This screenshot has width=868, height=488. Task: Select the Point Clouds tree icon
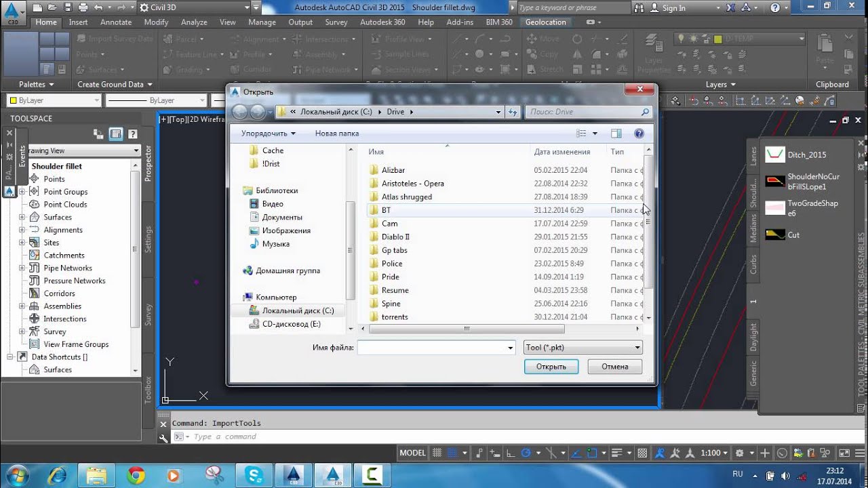point(34,204)
